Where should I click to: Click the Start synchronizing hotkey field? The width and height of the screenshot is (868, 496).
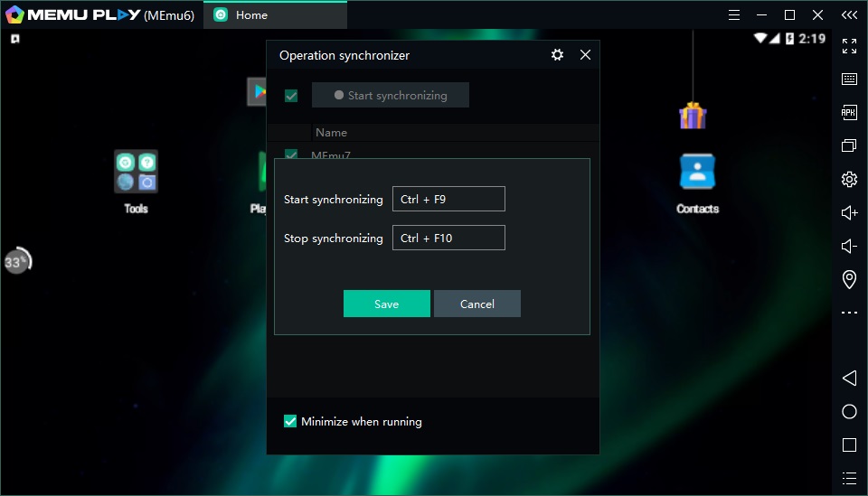448,200
